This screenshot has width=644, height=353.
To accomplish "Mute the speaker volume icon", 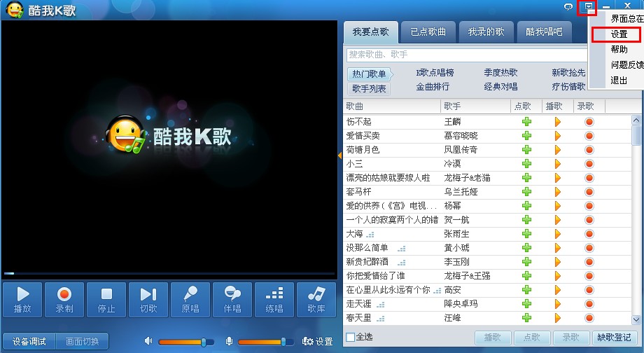I will [148, 341].
